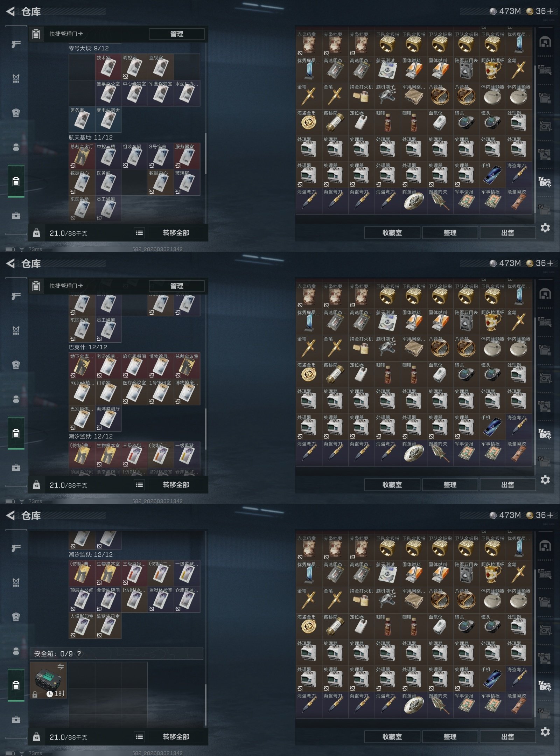Click the 旅店用餐间 key card

pos(134,366)
